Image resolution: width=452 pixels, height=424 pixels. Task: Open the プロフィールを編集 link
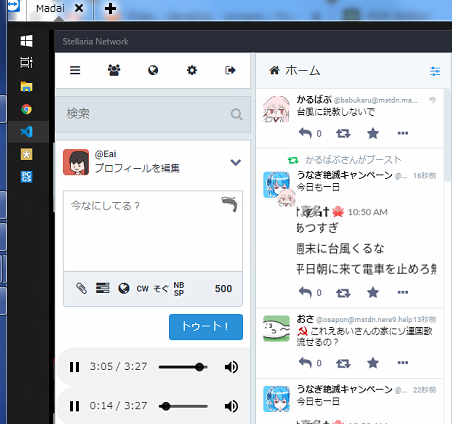(137, 168)
